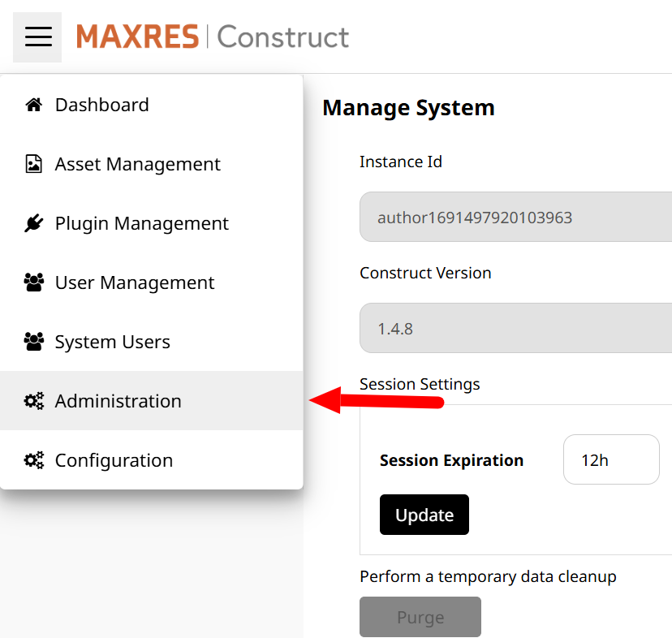Click the group icon next to System Users
Screen dimensions: 672x638
click(x=32, y=341)
